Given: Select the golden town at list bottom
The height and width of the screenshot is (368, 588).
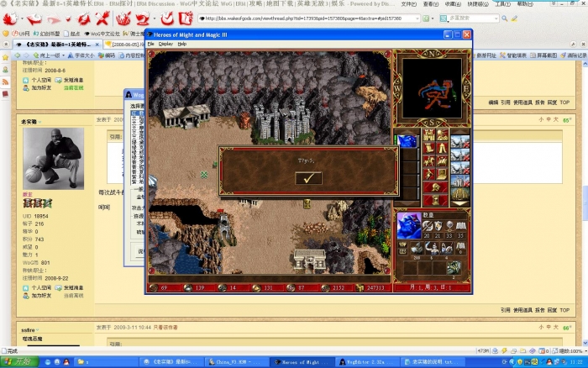Looking at the screenshot, I should (x=460, y=194).
